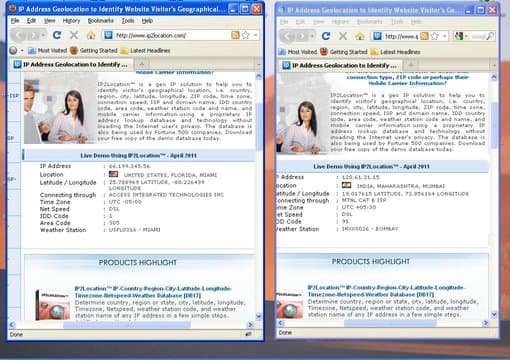Click the URL field in left window

pos(172,35)
